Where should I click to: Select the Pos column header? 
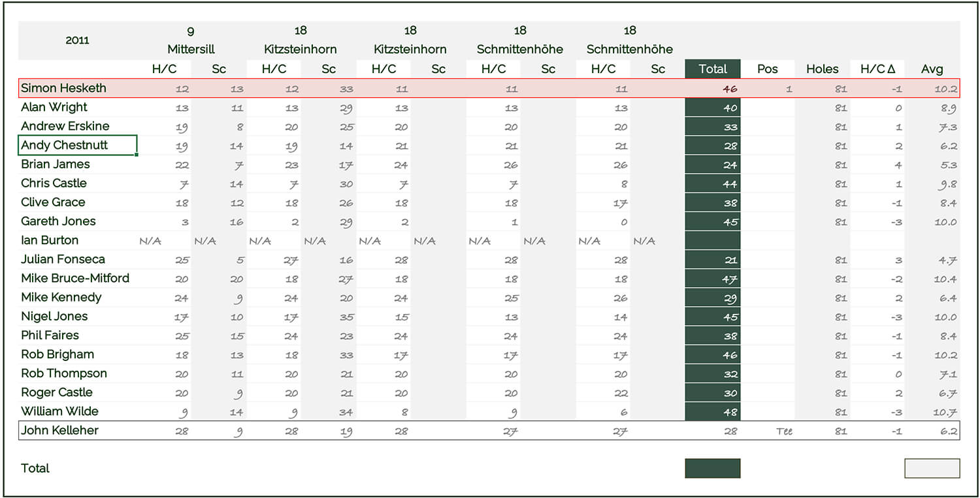(x=768, y=69)
